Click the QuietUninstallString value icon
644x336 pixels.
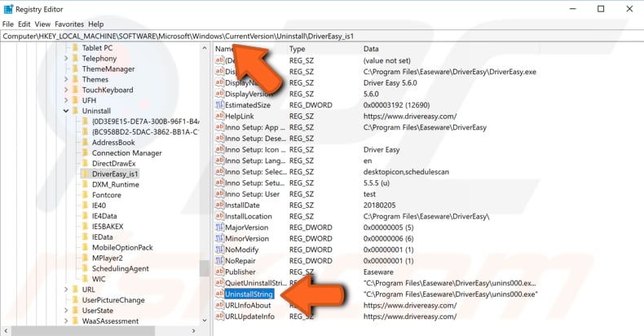[x=219, y=282]
